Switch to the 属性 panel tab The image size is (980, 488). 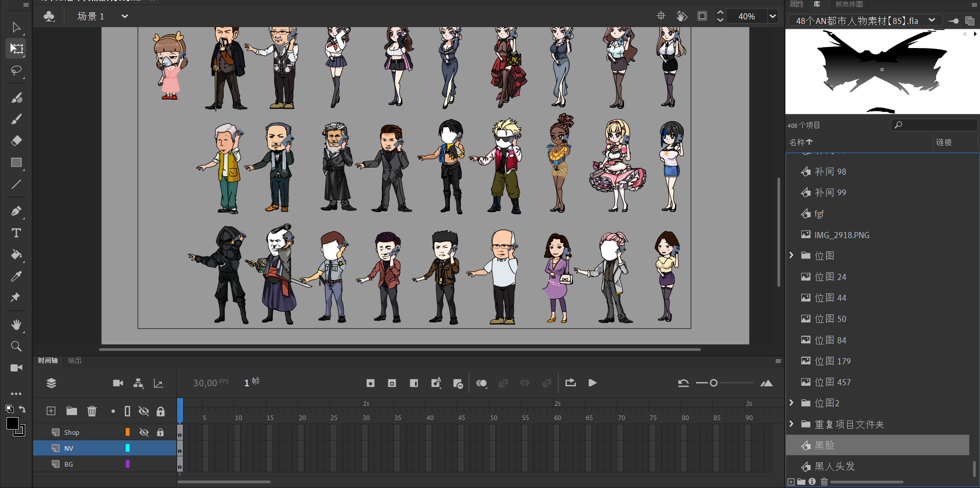point(797,4)
